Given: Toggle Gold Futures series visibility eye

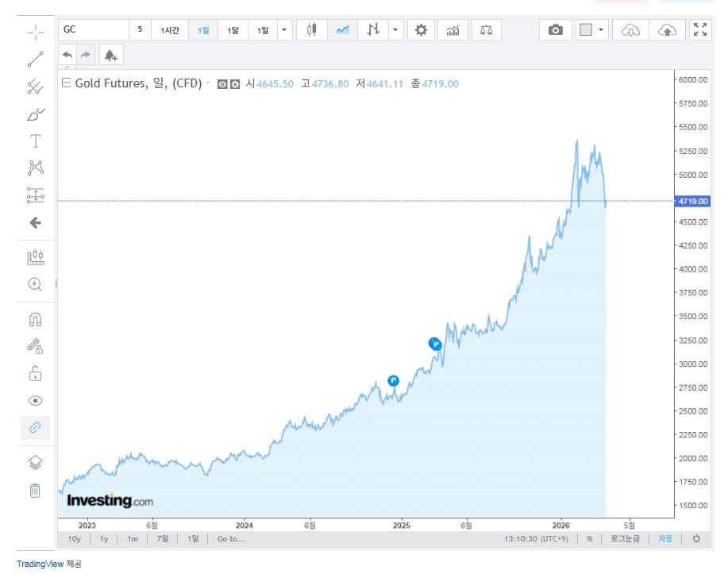Looking at the screenshot, I should point(222,84).
